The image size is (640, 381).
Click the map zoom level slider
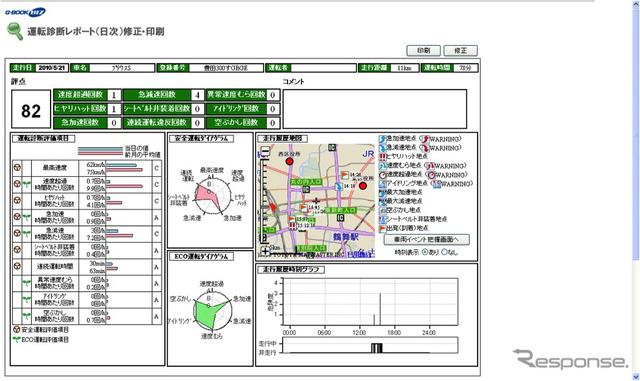(265, 201)
